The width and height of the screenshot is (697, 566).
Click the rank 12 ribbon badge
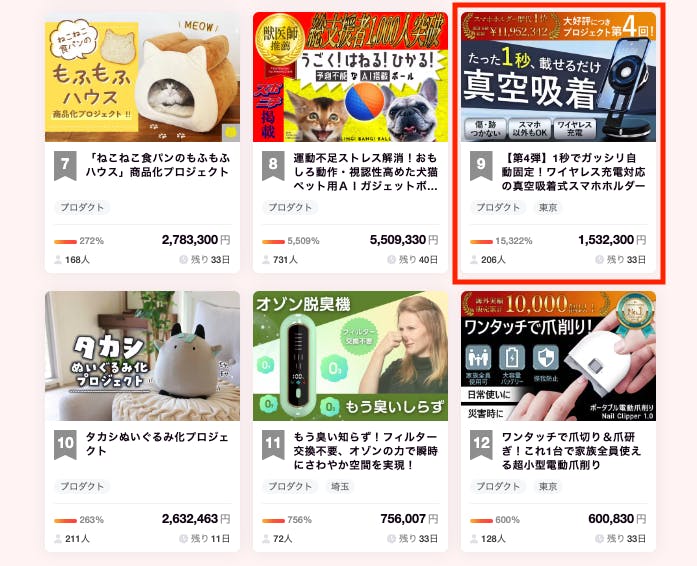481,444
